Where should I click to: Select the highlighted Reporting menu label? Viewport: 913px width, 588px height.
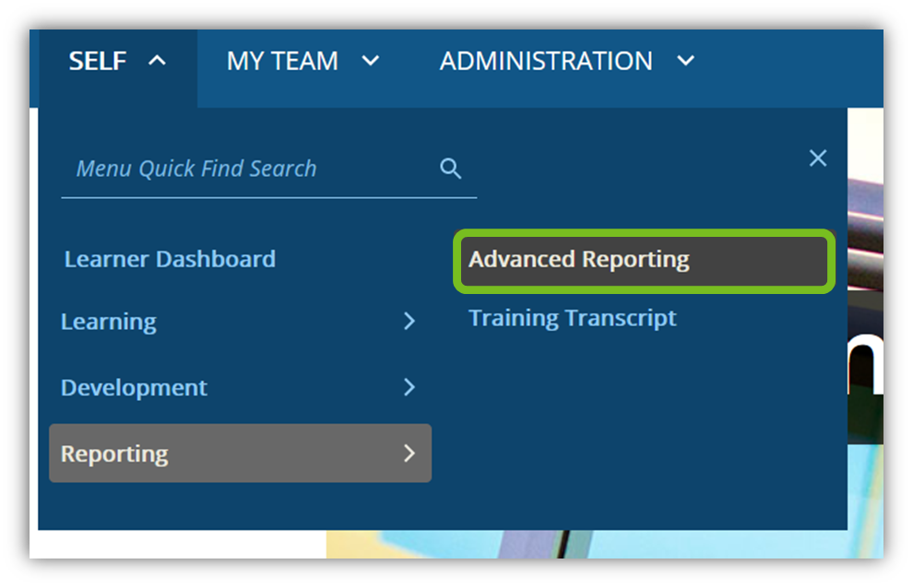tap(114, 453)
